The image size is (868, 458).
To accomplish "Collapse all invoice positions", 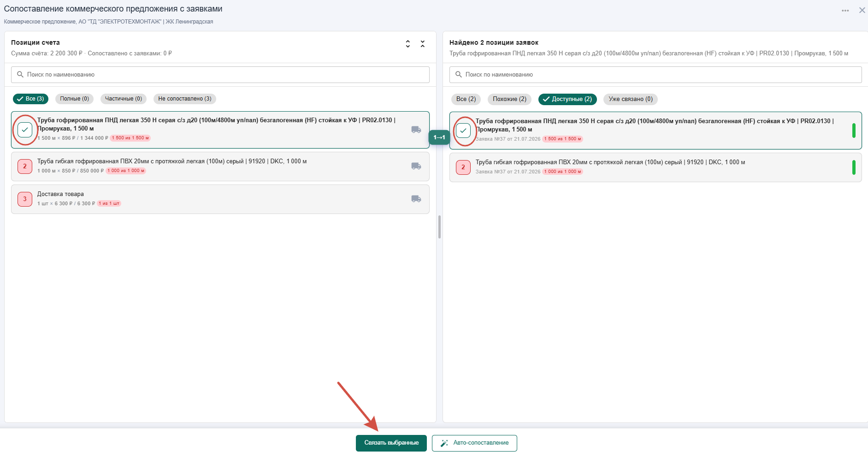I will [x=423, y=44].
